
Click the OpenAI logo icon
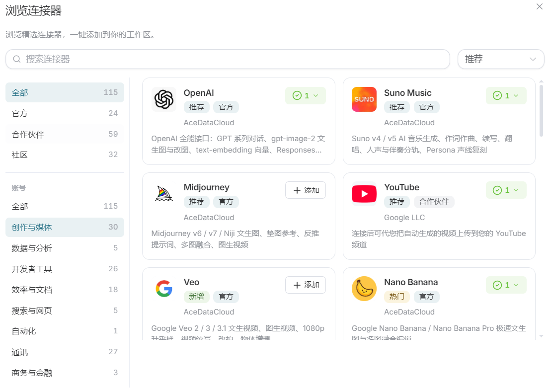(164, 99)
